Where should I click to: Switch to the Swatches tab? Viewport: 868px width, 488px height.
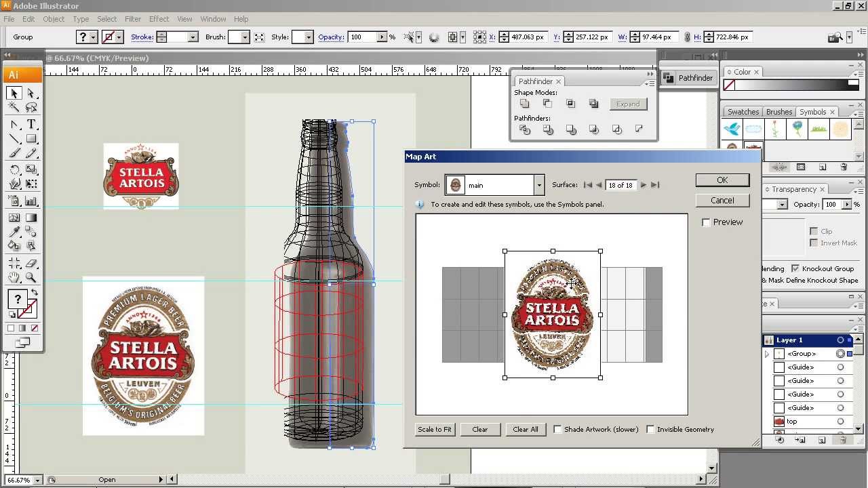point(743,112)
